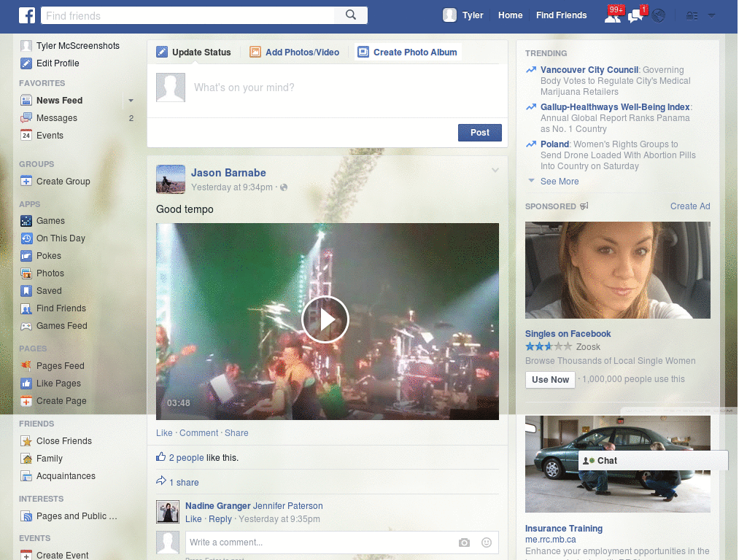Click the Create Page icon
747x560 pixels.
coord(26,401)
